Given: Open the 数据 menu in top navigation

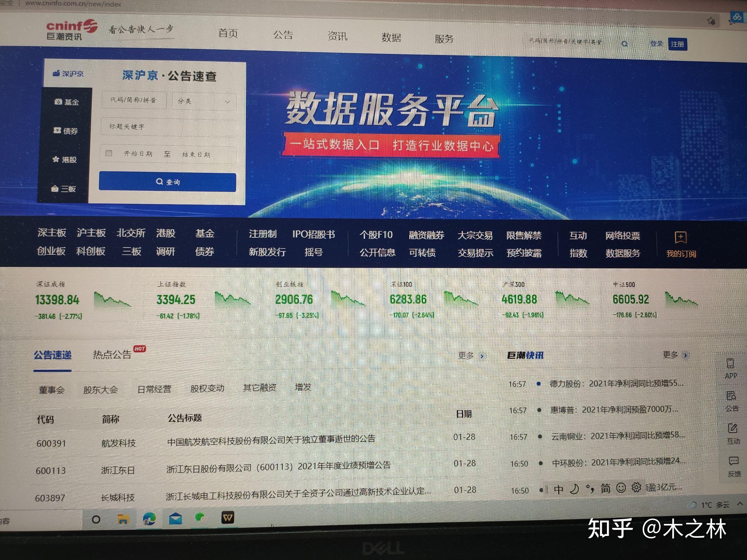Looking at the screenshot, I should click(x=391, y=38).
